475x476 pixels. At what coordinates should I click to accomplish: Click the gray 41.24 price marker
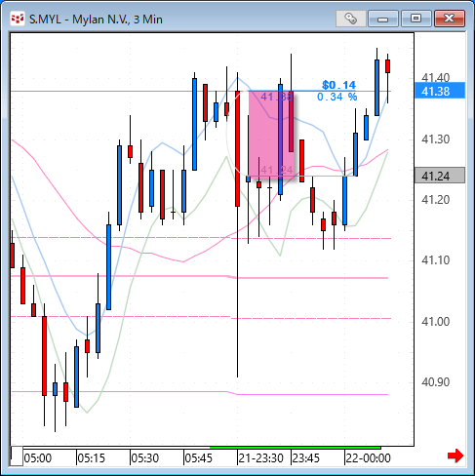pos(440,176)
